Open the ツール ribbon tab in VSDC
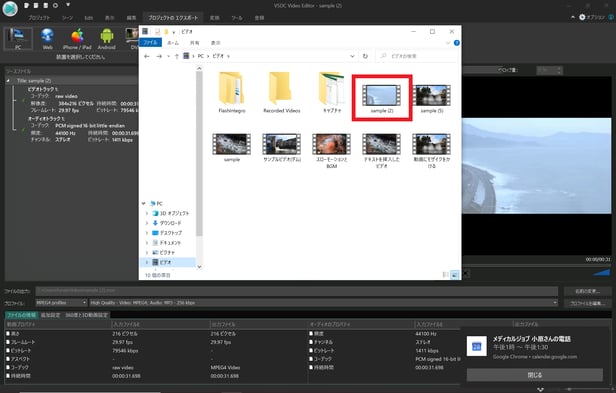Screen dimensions: 616x393 tap(236, 18)
